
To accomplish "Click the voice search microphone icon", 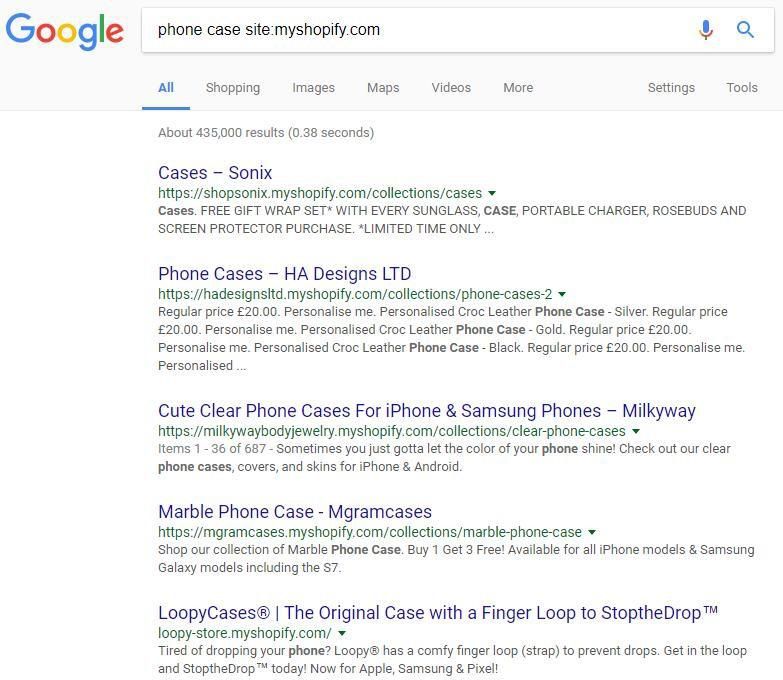I will 706,29.
